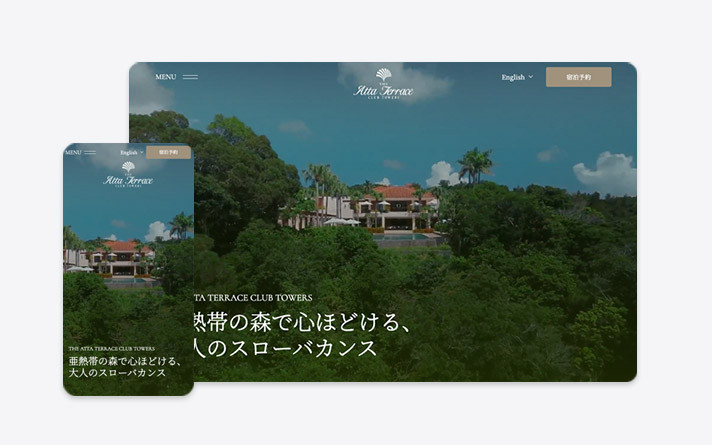Tap the resort building in mobile hero image

tap(120, 258)
